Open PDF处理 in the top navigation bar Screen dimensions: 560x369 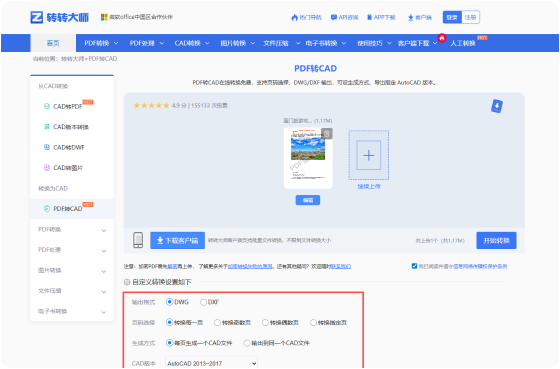click(146, 43)
